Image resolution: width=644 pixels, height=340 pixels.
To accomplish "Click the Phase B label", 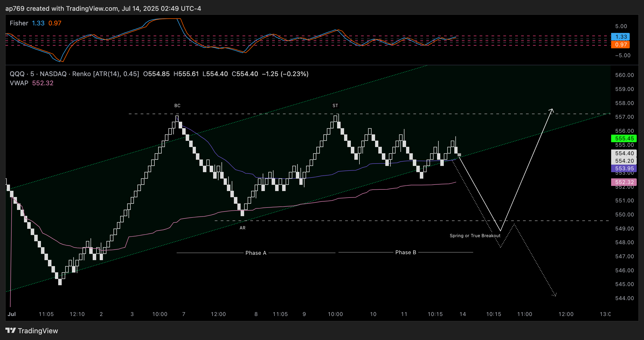I will point(406,252).
